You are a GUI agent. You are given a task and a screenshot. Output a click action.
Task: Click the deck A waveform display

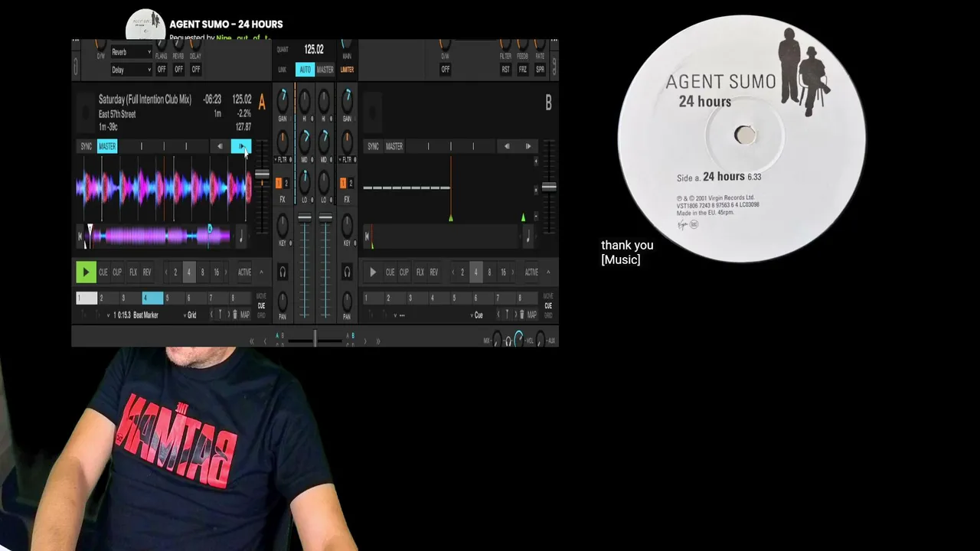pyautogui.click(x=165, y=188)
